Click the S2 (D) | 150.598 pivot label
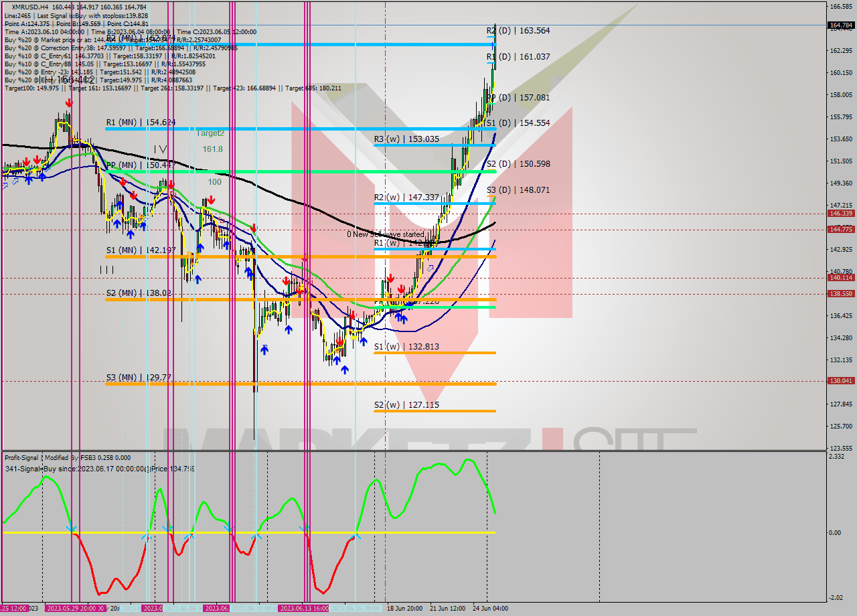 tap(518, 164)
